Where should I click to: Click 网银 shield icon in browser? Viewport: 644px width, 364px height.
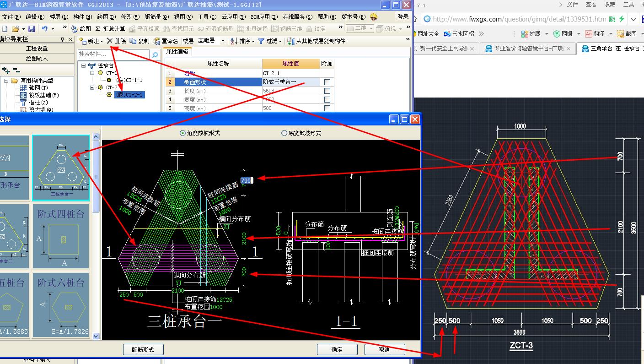point(557,34)
